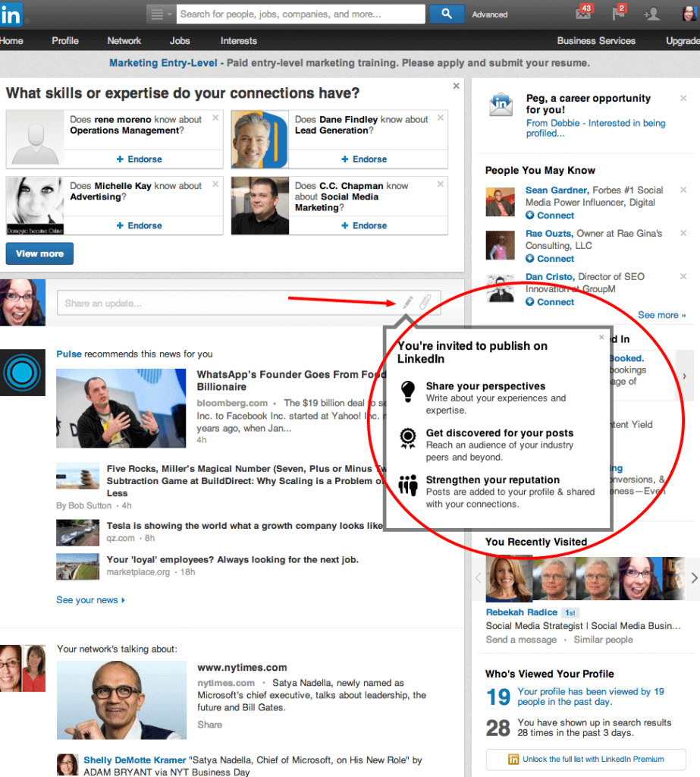Advance the recently visited carousel right arrow

(x=694, y=577)
